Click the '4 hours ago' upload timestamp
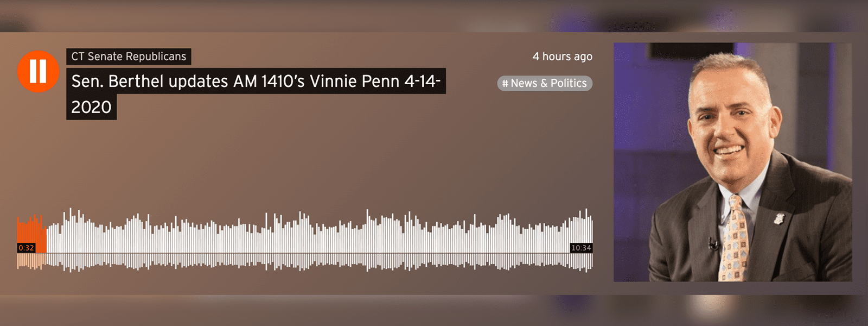The image size is (868, 326). (x=562, y=57)
